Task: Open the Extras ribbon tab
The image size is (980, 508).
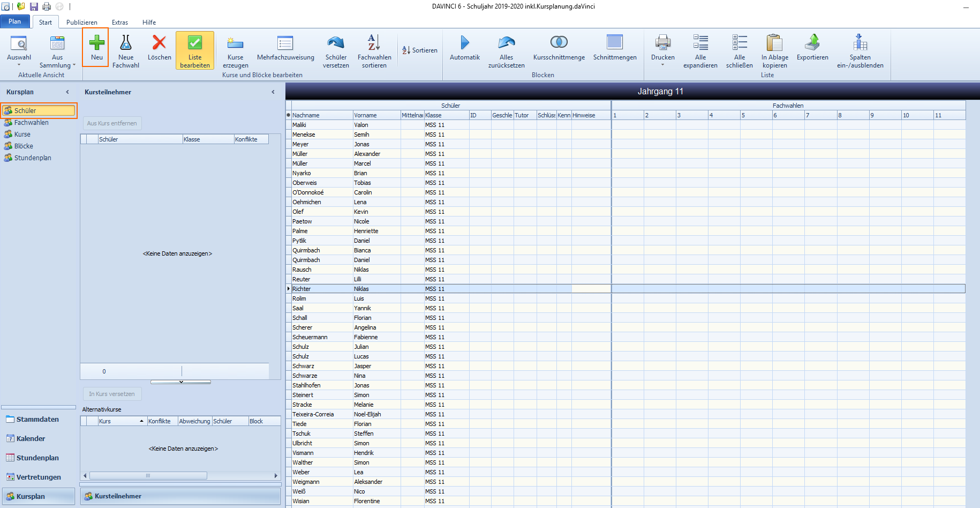Action: coord(120,23)
